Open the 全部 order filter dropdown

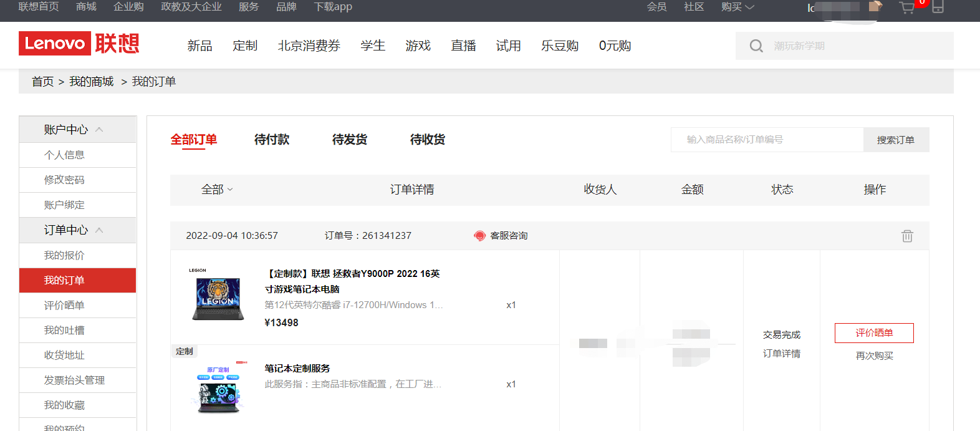tap(217, 190)
